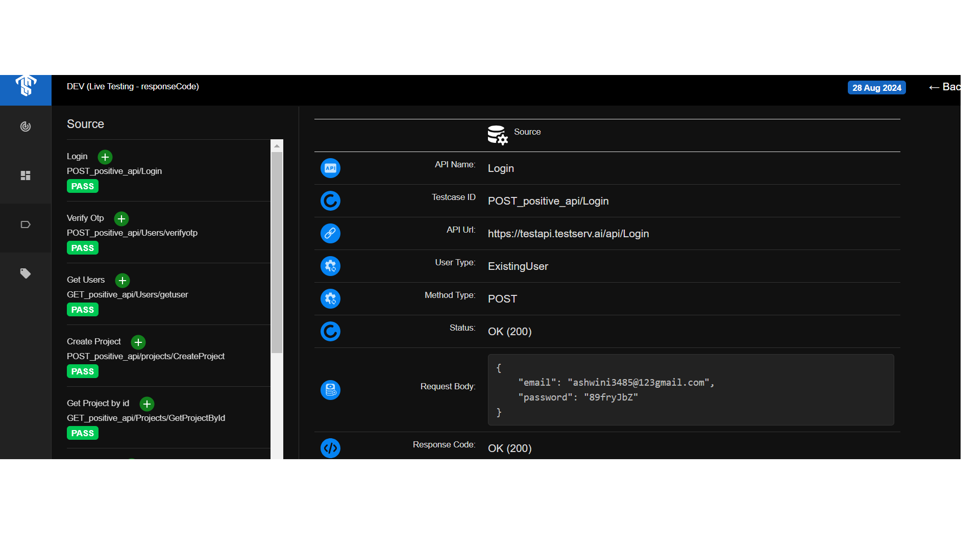This screenshot has height=551, width=980.
Task: Click the blue API icon beside API Name
Action: pos(330,168)
